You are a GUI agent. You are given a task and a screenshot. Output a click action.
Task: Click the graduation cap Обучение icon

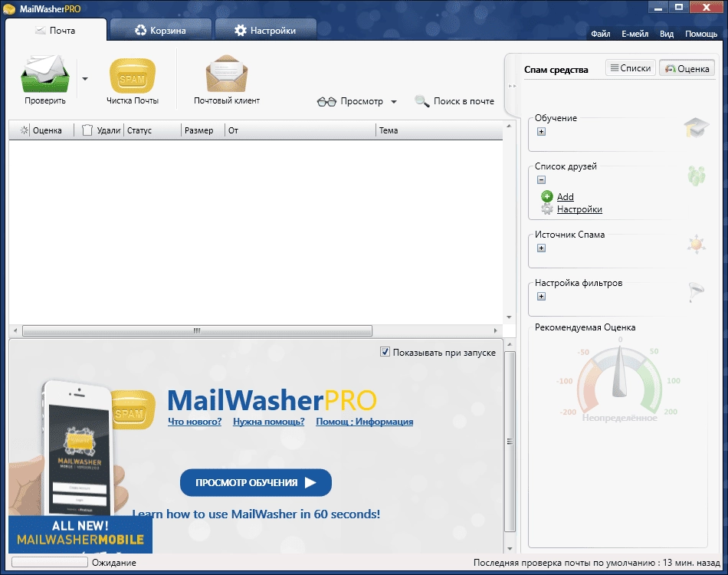tap(697, 127)
